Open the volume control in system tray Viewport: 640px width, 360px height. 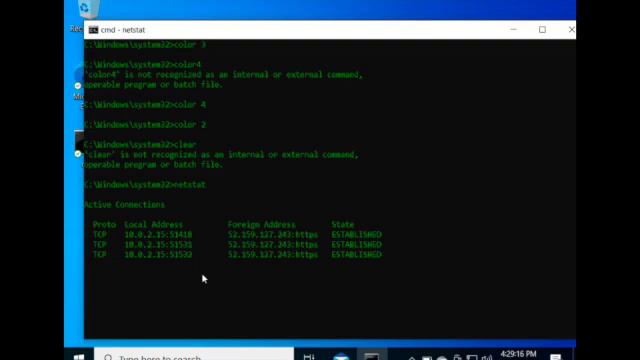coord(487,358)
